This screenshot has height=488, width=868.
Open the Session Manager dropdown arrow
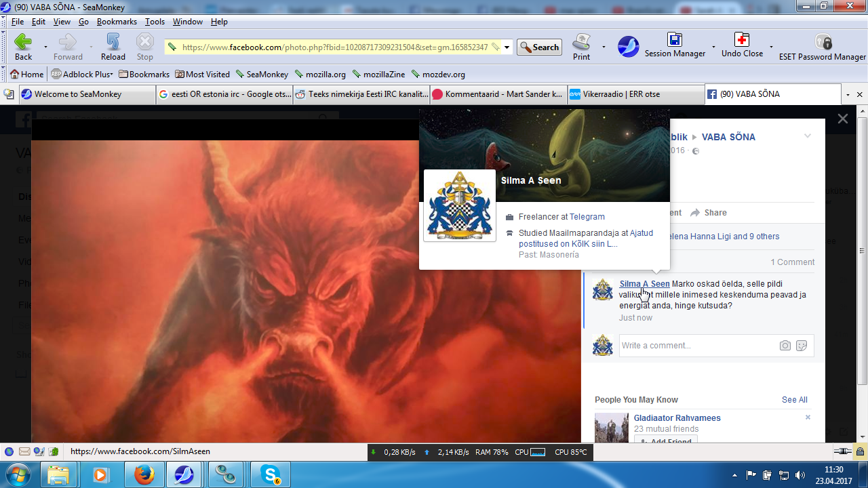tap(713, 47)
